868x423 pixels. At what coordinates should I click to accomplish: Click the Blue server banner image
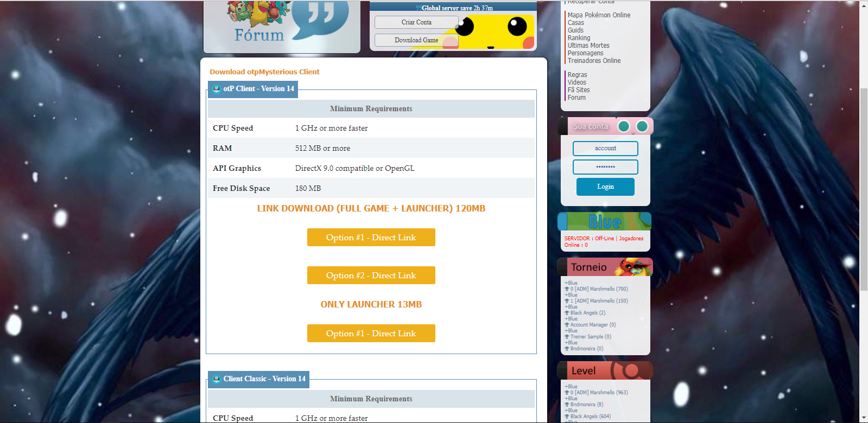point(604,221)
